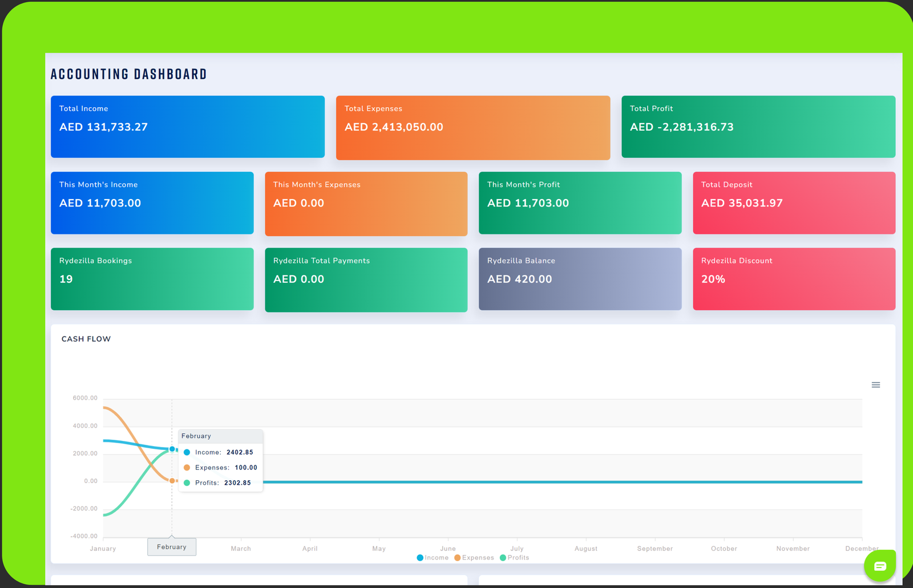Select the Total Profit card
This screenshot has width=913, height=588.
click(x=758, y=127)
